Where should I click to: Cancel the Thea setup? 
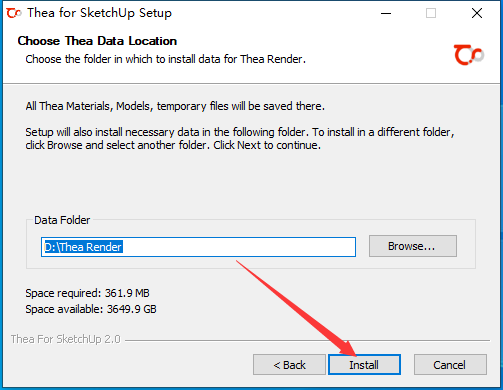tap(450, 365)
